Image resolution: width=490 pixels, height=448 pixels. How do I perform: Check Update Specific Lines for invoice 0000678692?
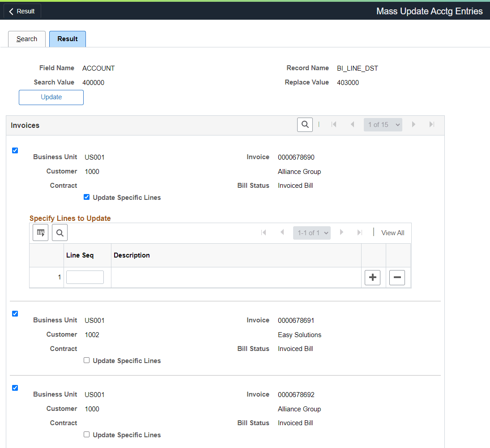[86, 435]
